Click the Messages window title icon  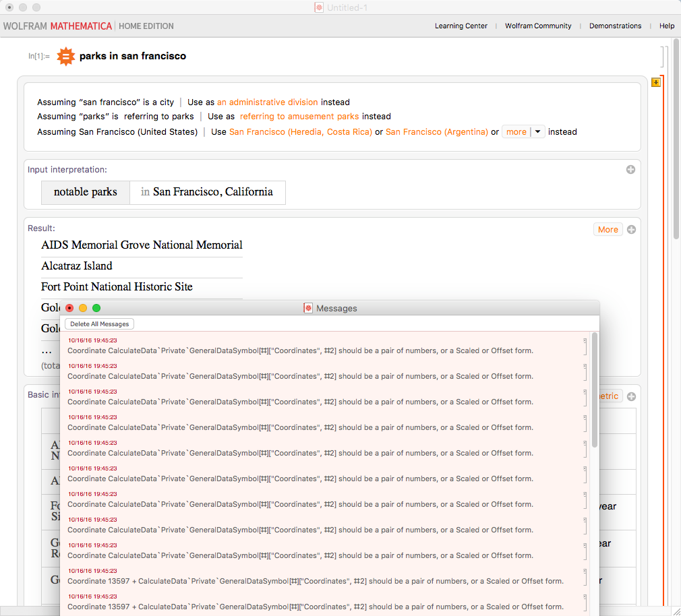[308, 308]
